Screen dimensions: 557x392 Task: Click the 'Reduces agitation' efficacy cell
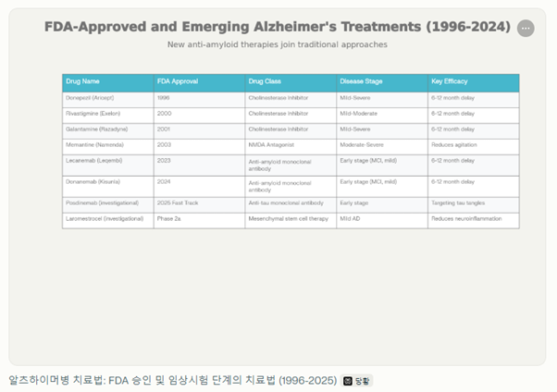[474, 147]
